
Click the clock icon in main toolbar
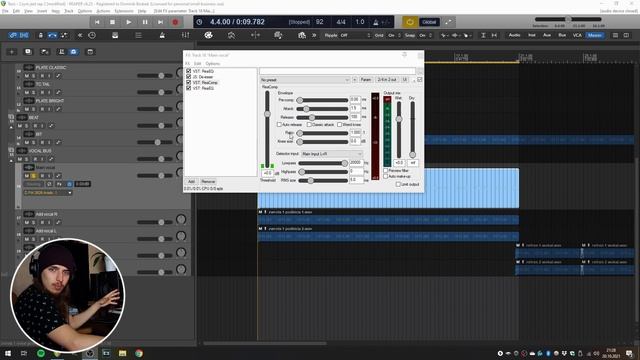pyautogui.click(x=92, y=36)
